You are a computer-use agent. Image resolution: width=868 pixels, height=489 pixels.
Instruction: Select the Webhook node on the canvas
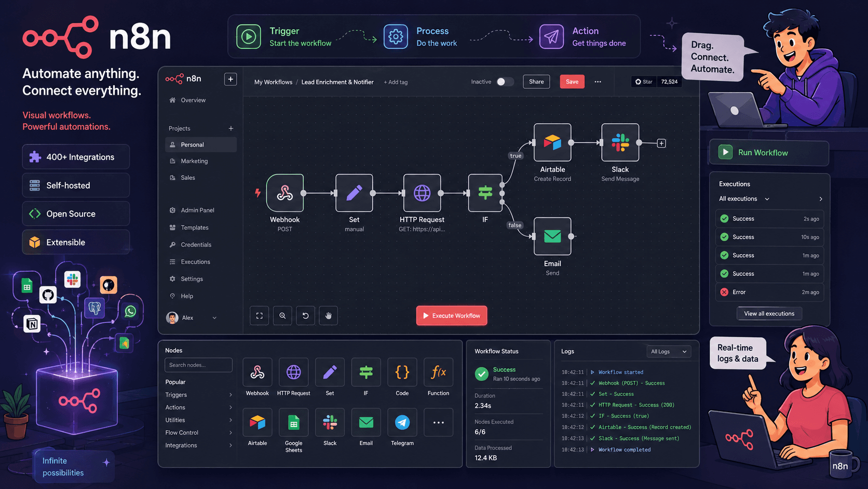pyautogui.click(x=284, y=193)
